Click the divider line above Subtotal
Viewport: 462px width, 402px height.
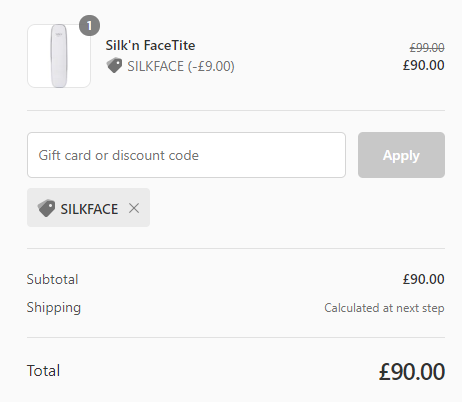[x=236, y=248]
